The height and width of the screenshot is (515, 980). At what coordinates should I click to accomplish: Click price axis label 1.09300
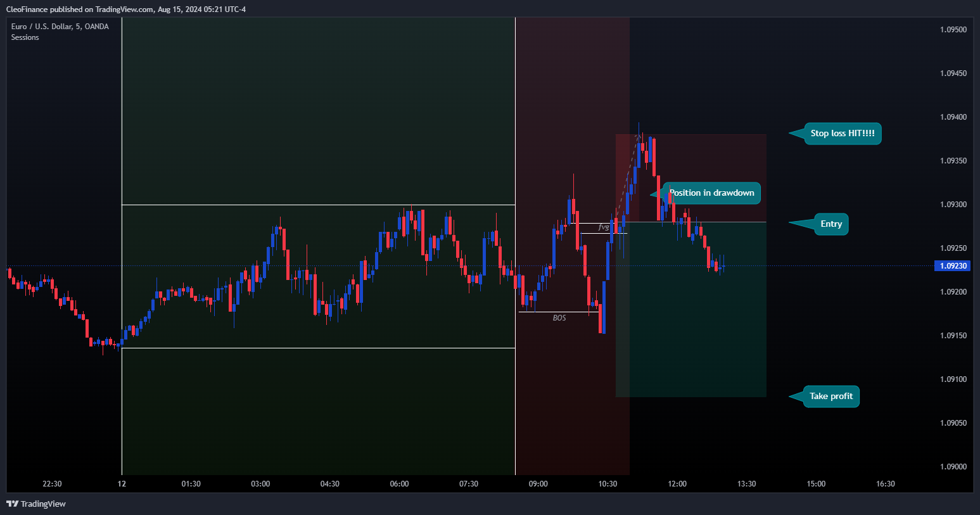click(953, 205)
